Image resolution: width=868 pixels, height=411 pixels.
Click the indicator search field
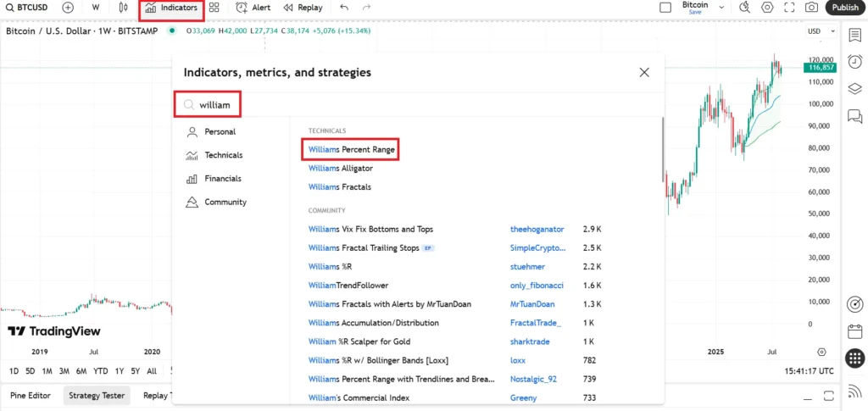(419, 104)
